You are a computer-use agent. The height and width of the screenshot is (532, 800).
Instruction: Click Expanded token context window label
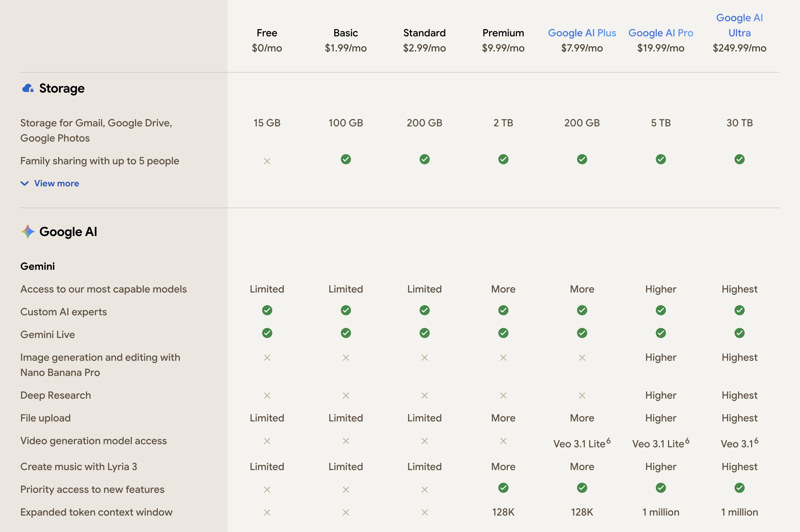[x=96, y=512]
